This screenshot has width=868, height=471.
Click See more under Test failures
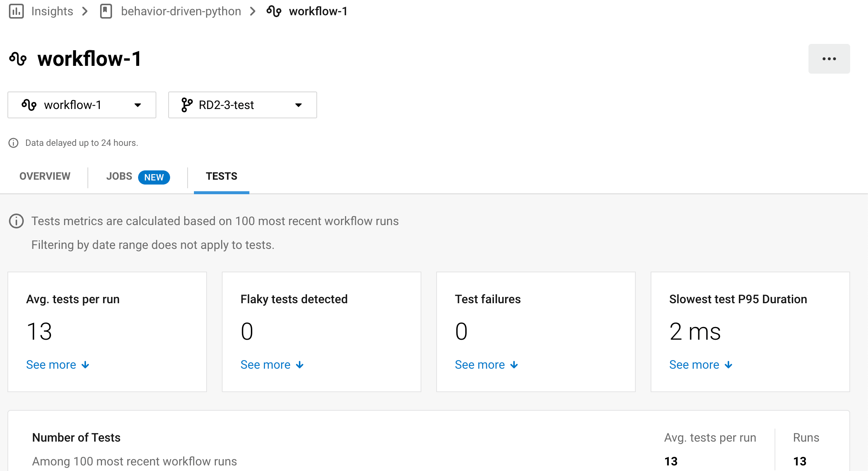pos(481,365)
